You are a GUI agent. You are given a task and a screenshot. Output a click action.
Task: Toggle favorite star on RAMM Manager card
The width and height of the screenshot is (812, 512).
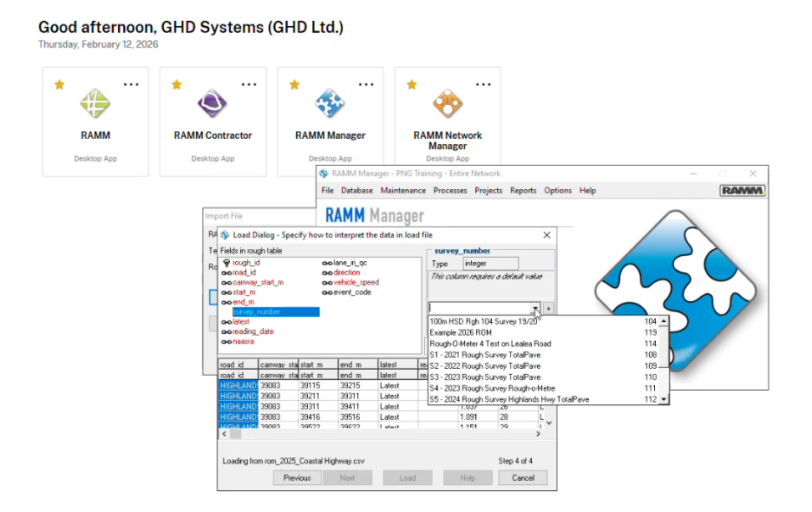pos(294,84)
